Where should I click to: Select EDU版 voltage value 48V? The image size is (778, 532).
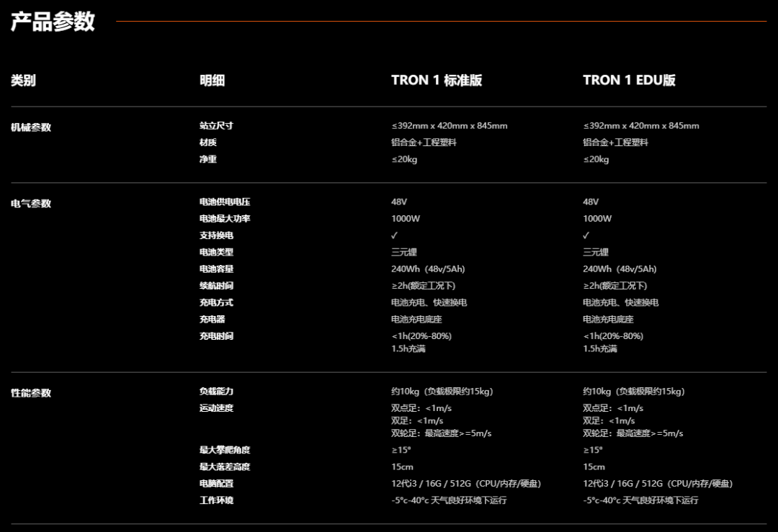click(x=591, y=202)
